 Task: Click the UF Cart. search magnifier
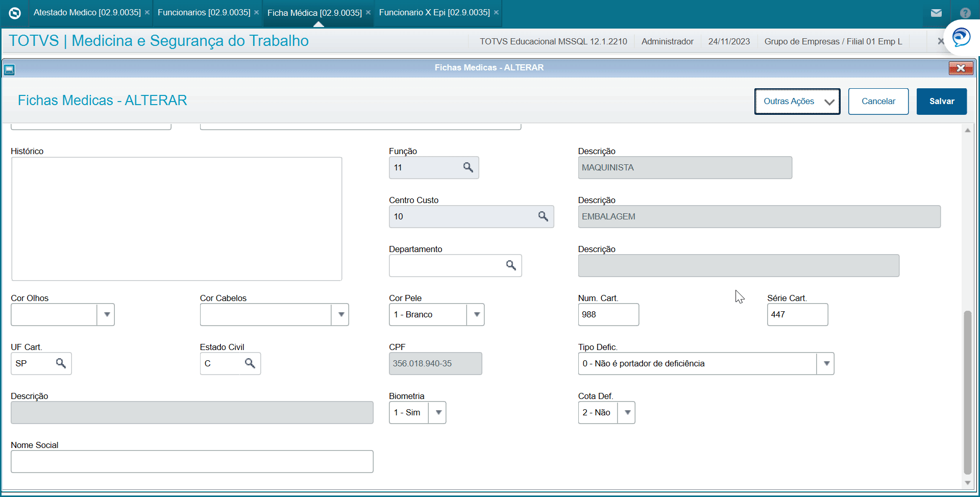61,363
